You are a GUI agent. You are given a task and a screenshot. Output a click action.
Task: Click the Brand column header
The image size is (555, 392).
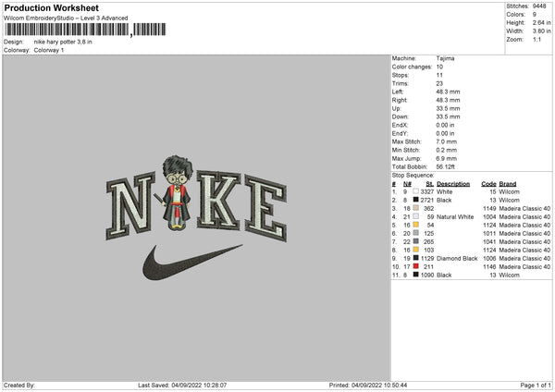pyautogui.click(x=508, y=184)
